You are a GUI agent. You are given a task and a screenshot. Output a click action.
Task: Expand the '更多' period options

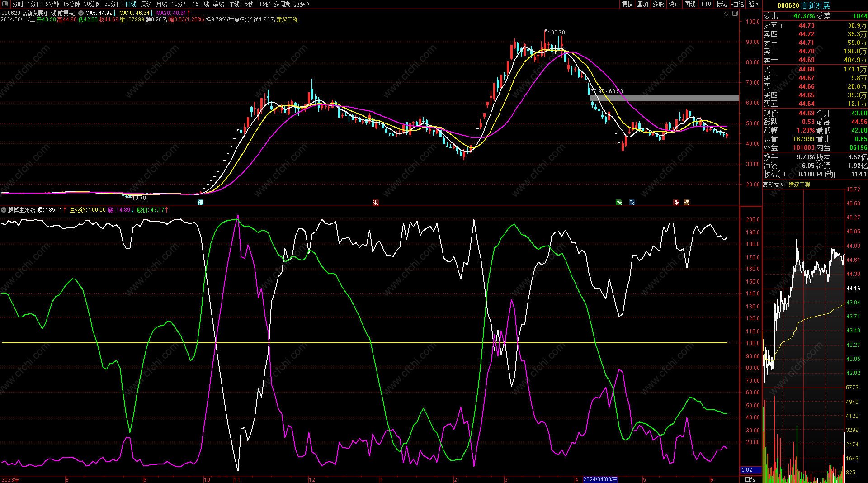click(x=302, y=4)
